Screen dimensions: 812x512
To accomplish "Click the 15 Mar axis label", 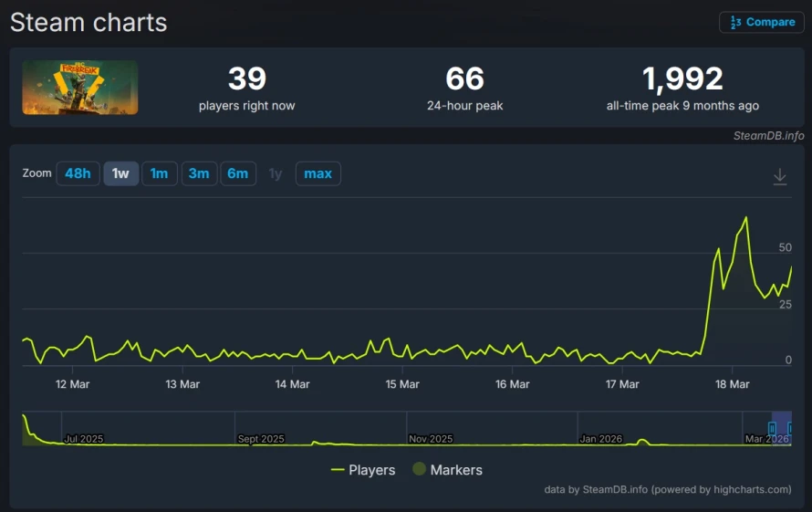I will [x=402, y=384].
